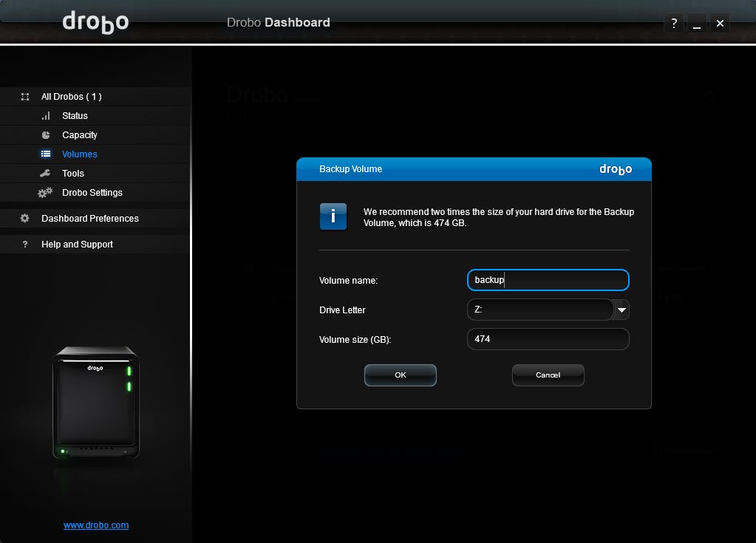Click the Status bar-chart icon
This screenshot has width=756, height=543.
[46, 116]
